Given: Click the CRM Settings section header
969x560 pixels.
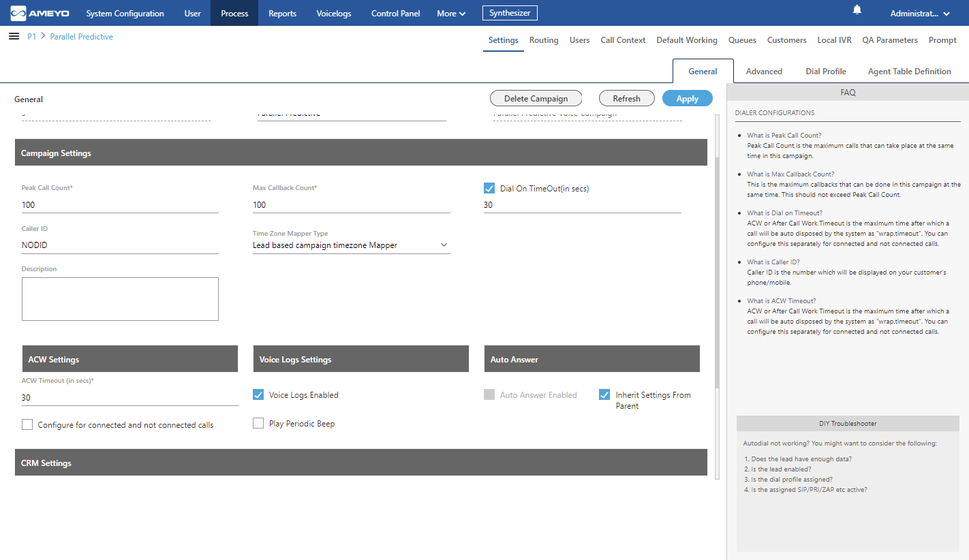Looking at the screenshot, I should click(x=361, y=463).
